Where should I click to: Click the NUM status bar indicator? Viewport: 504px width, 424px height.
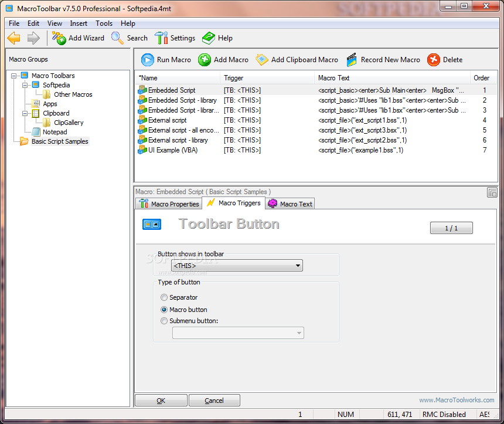tap(346, 415)
